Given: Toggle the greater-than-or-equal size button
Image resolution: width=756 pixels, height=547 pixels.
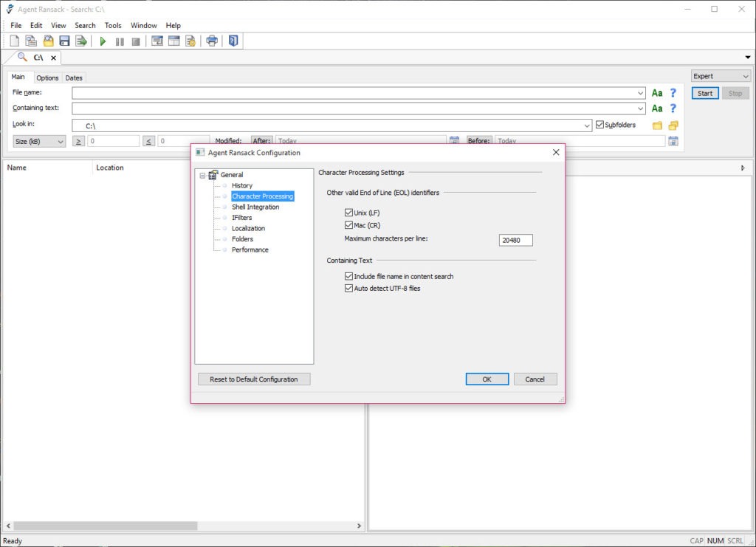Looking at the screenshot, I should pos(78,141).
